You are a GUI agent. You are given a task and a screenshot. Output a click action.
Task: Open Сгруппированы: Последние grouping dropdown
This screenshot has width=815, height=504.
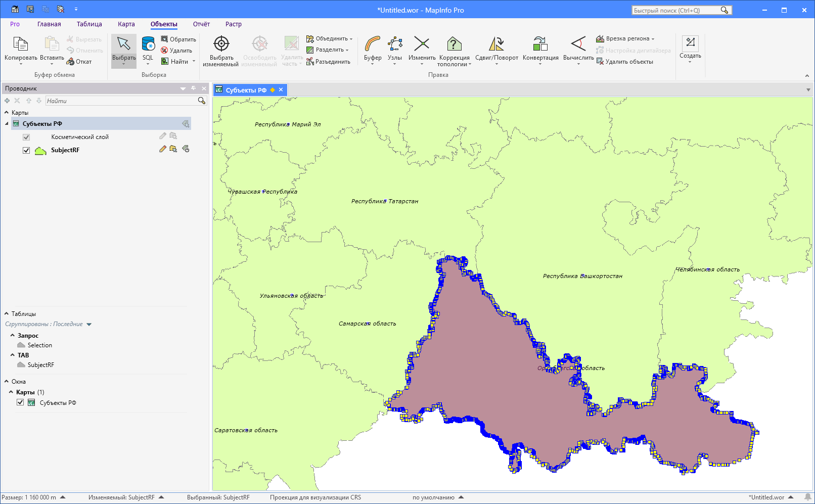coord(89,325)
